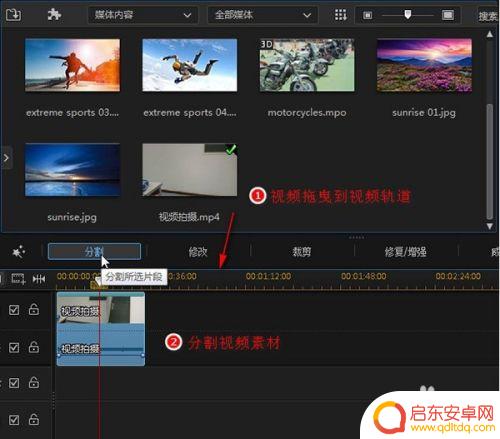Click the 3D badge on motorcycles thumbnail

(266, 44)
